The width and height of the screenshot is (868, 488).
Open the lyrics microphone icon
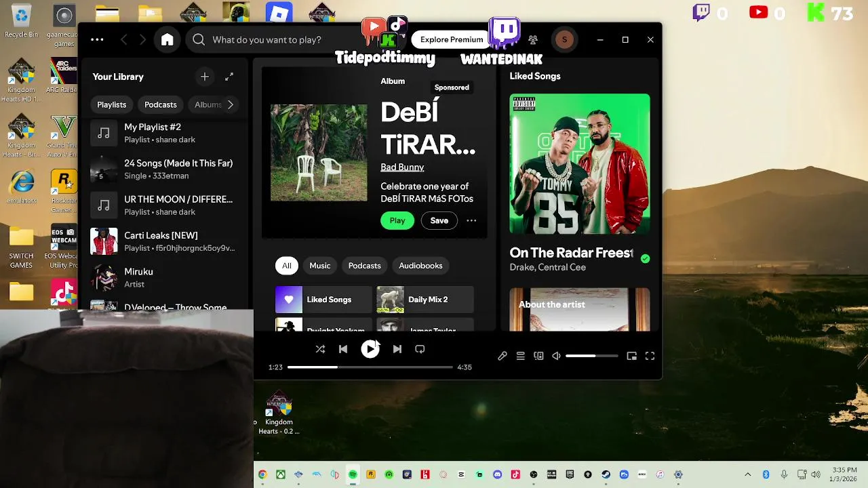coord(502,356)
